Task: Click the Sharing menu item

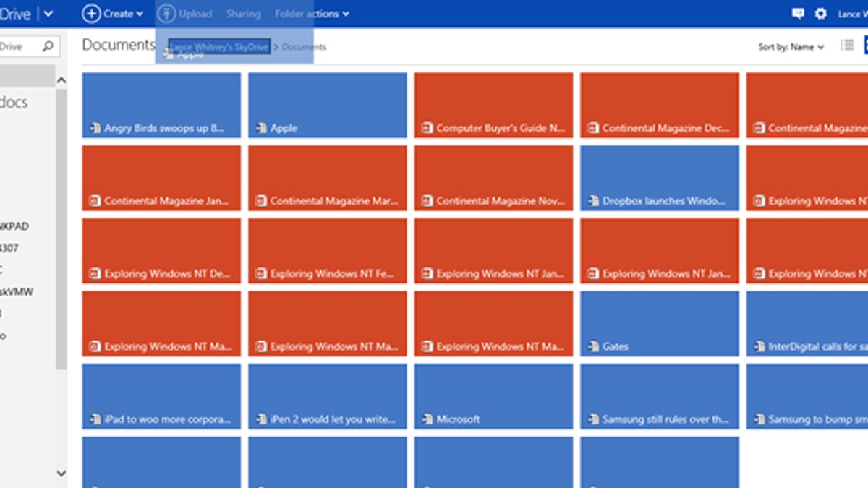Action: (x=243, y=13)
